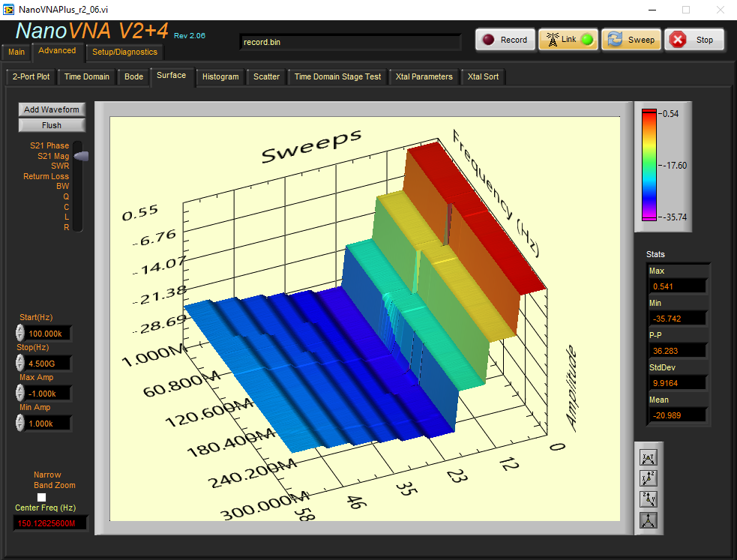The height and width of the screenshot is (560, 737).
Task: Click the XY plane projection icon
Action: [649, 457]
